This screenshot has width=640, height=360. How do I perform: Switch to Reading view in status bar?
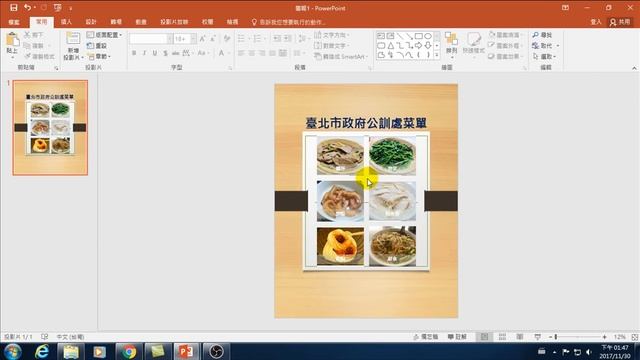[x=520, y=337]
